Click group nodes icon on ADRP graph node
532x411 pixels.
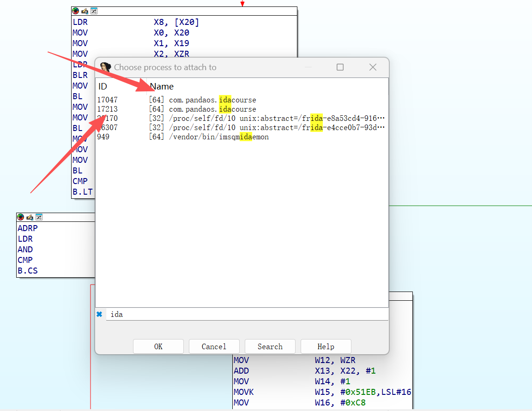pyautogui.click(x=39, y=217)
